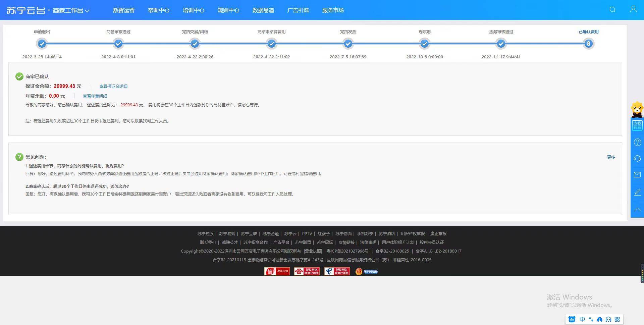Click the 苏宁控股 footer link
Screen dimensions: 644x325
pyautogui.click(x=205, y=233)
